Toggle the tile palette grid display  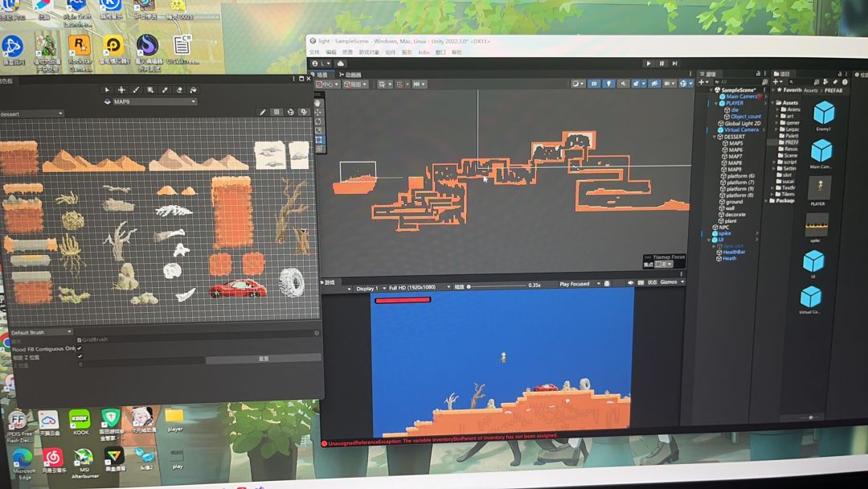(276, 112)
